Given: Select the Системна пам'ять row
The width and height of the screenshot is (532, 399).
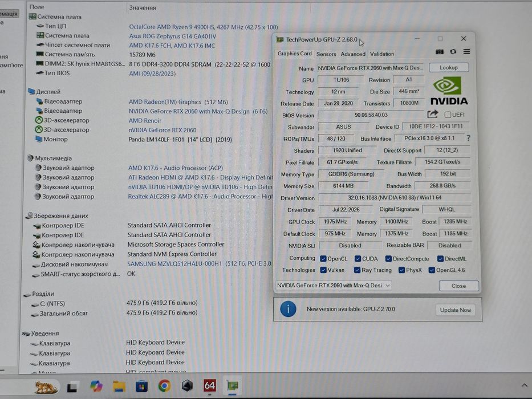Looking at the screenshot, I should [70, 54].
